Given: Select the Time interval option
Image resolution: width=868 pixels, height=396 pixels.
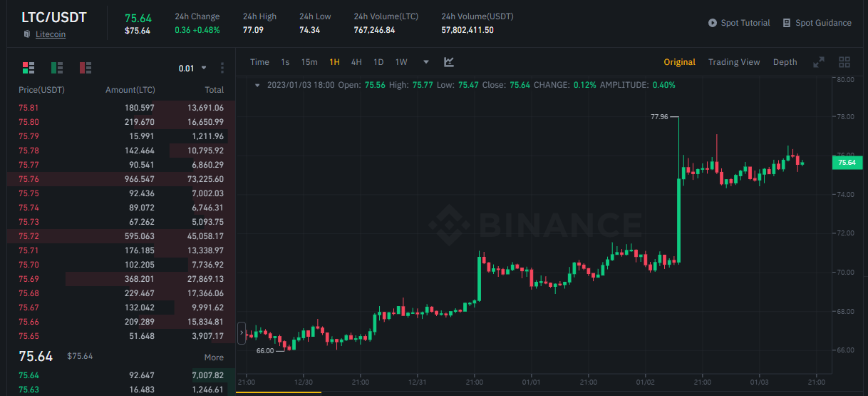Looking at the screenshot, I should [260, 62].
